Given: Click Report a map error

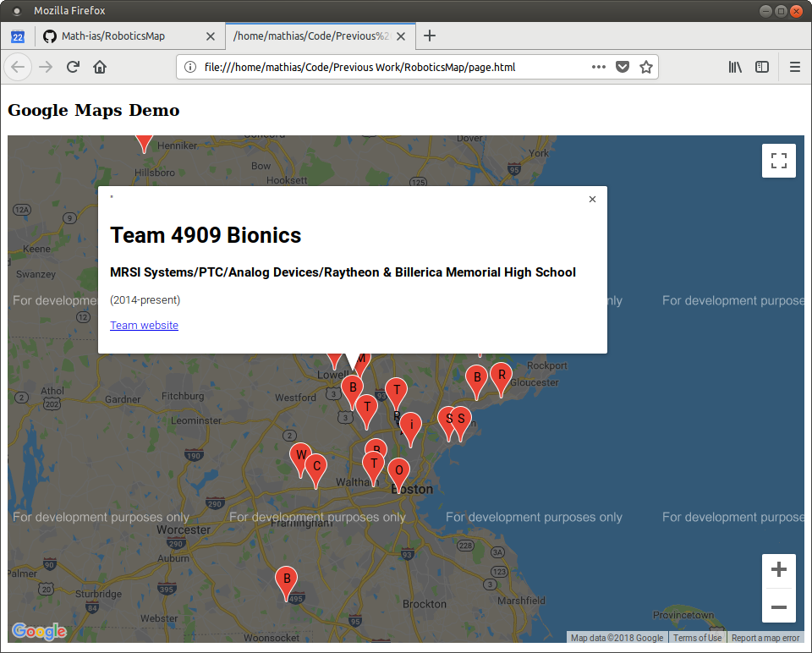Looking at the screenshot, I should click(765, 638).
